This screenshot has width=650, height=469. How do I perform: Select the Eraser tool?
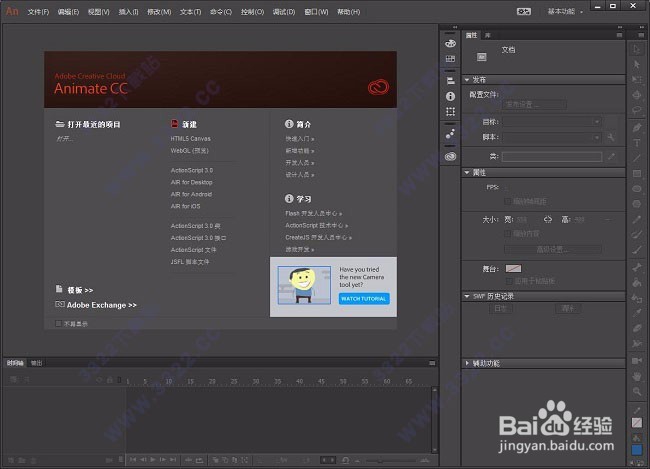[x=637, y=328]
